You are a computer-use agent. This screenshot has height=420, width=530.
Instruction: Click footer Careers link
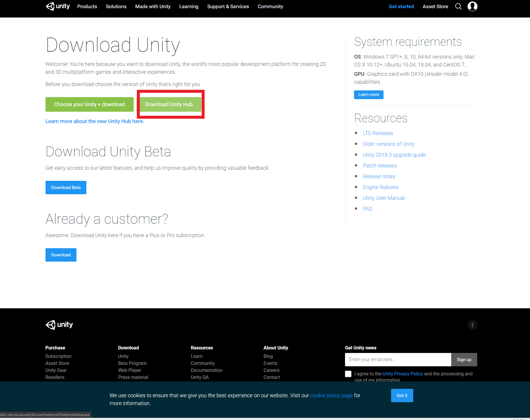(271, 370)
